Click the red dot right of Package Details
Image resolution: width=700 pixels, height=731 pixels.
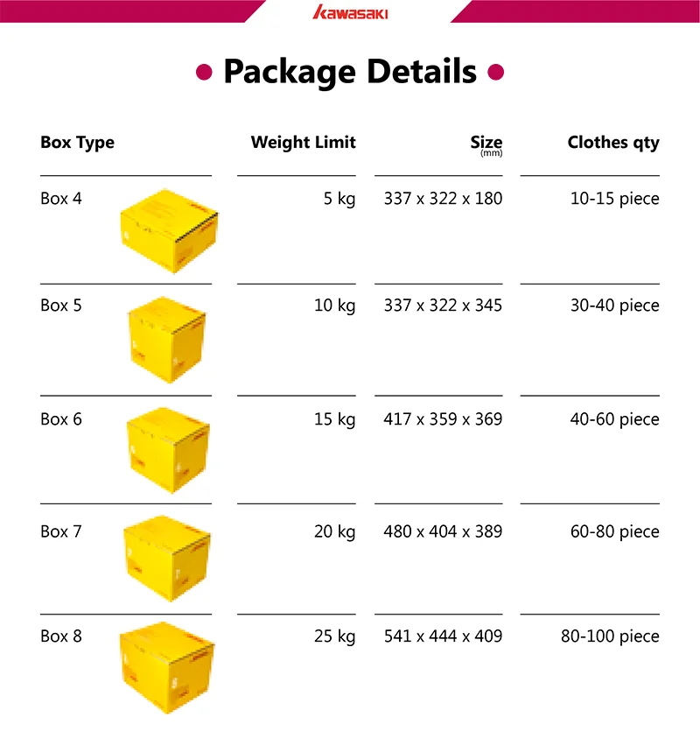click(496, 72)
